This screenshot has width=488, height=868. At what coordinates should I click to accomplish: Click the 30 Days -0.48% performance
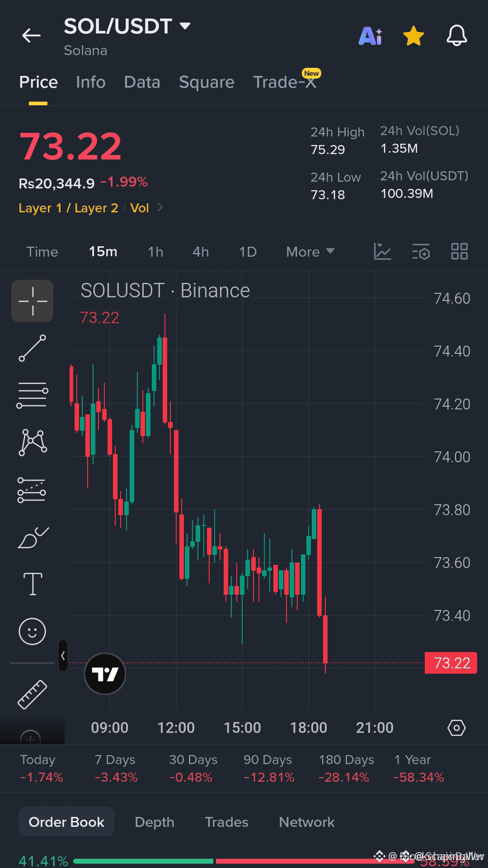pyautogui.click(x=193, y=768)
